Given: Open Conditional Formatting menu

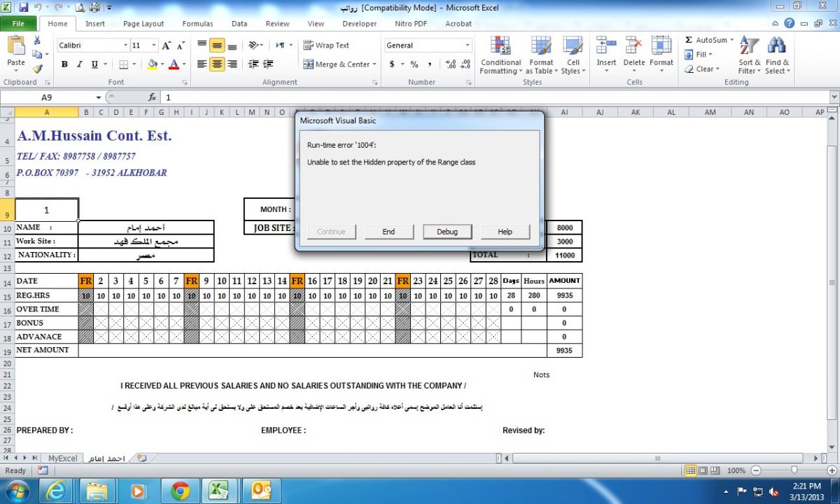Looking at the screenshot, I should click(500, 55).
